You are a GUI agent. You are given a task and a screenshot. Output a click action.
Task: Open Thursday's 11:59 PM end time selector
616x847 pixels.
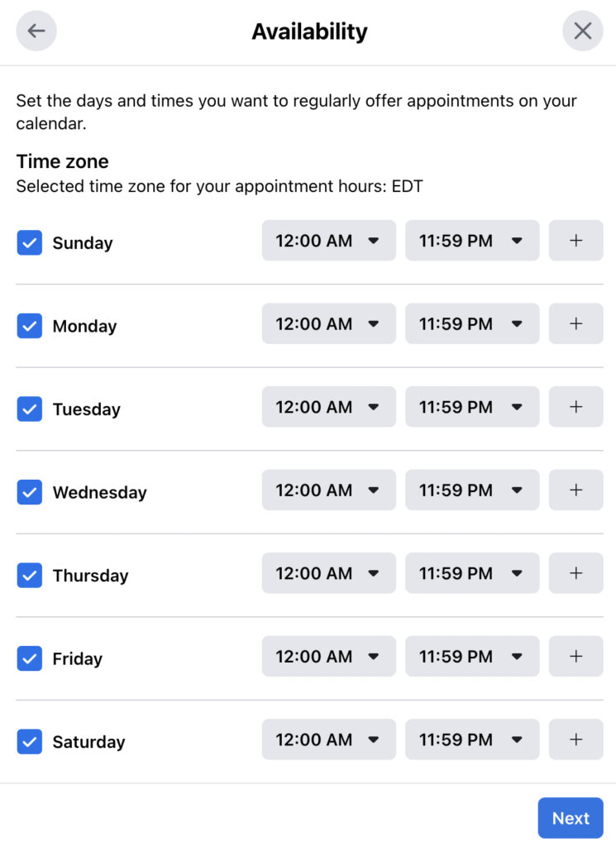point(472,573)
